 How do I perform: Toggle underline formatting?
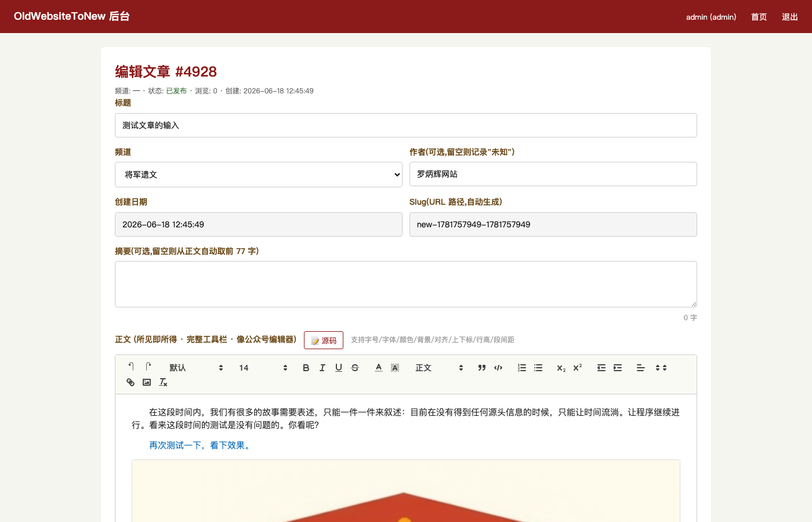pos(339,368)
